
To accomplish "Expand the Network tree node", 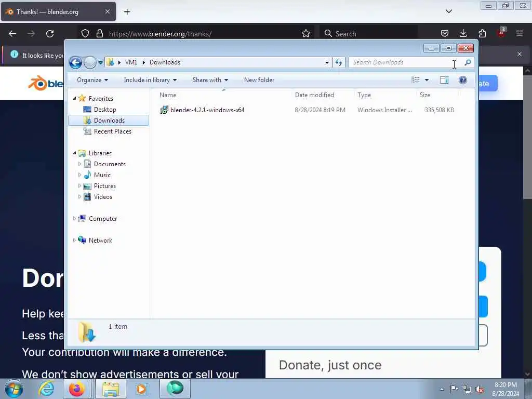I will pyautogui.click(x=74, y=240).
